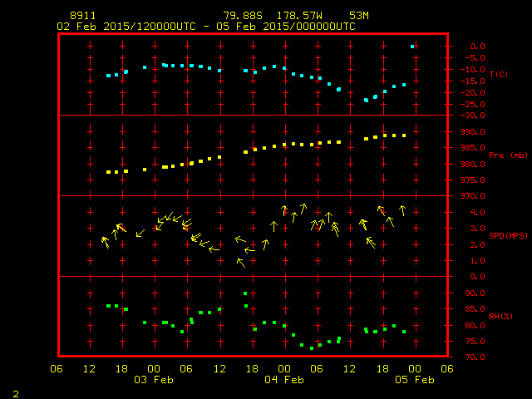Click the isolated cyan temperature point near 0.0

[x=412, y=47]
